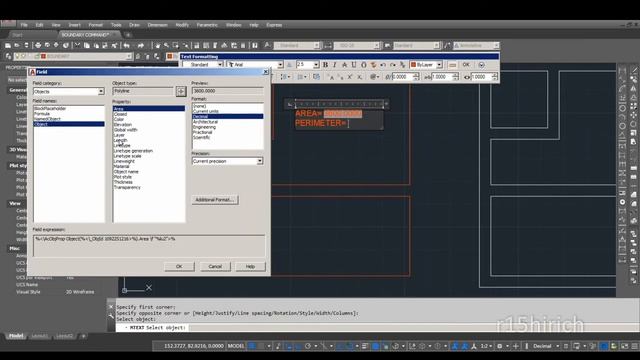Select Length in Property list

pos(120,140)
